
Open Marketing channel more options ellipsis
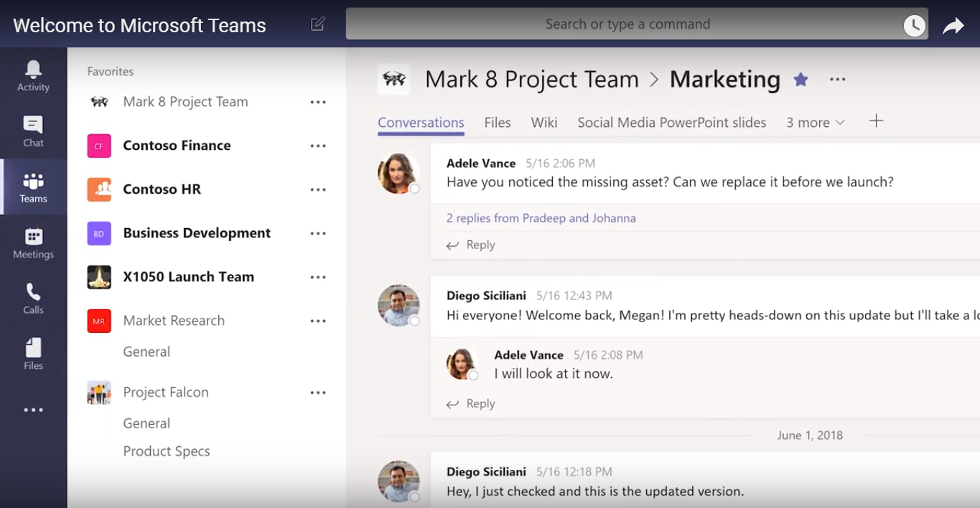coord(837,80)
